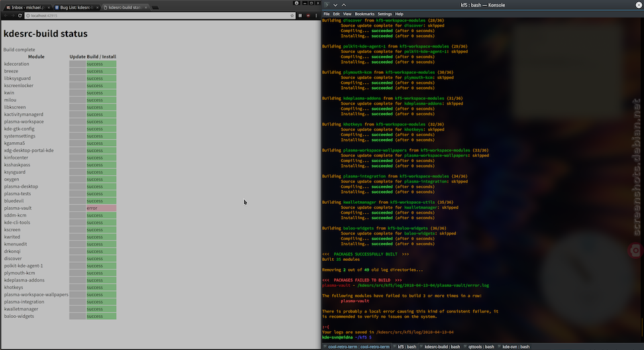Click the plasma-workspace-wallpapers module name in table
The image size is (644, 350).
(36, 294)
